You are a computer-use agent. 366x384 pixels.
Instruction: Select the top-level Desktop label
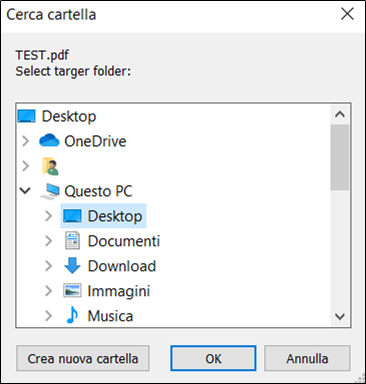[69, 117]
